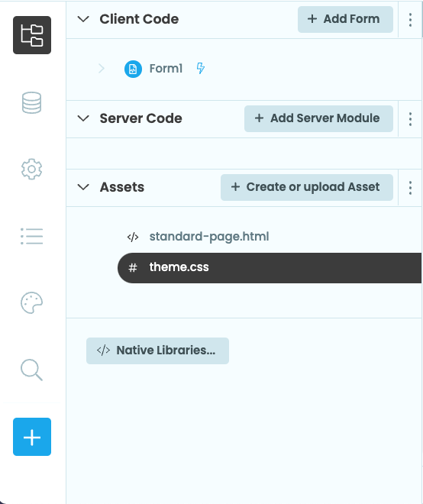Open the Settings gear icon
423x504 pixels.
[31, 169]
